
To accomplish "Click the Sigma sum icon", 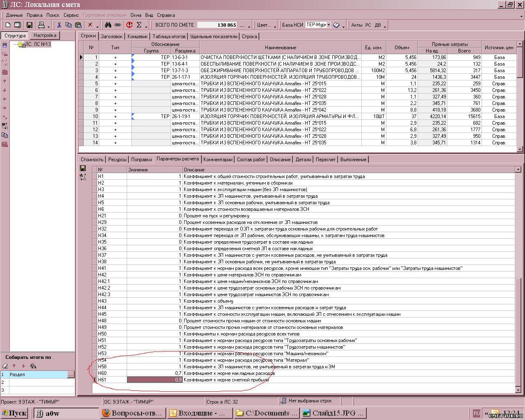I will (x=139, y=25).
